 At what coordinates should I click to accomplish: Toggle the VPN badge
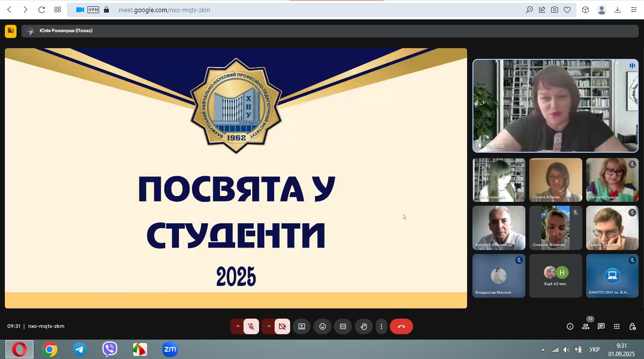pyautogui.click(x=93, y=10)
